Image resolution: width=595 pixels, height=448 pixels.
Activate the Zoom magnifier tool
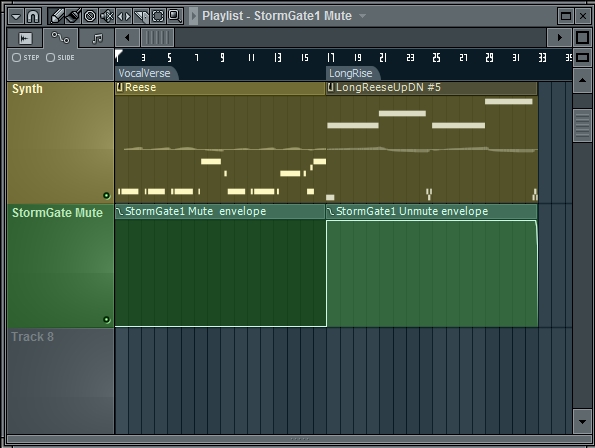click(175, 16)
